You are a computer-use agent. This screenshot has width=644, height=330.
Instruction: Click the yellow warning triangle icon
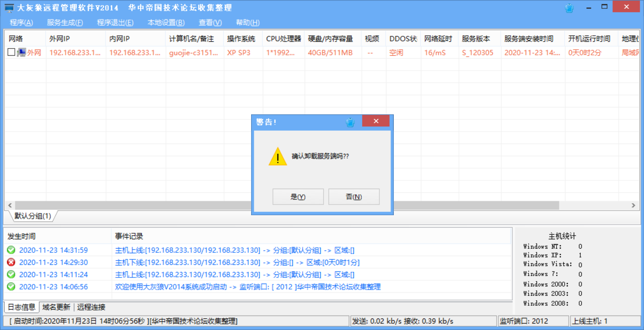278,156
